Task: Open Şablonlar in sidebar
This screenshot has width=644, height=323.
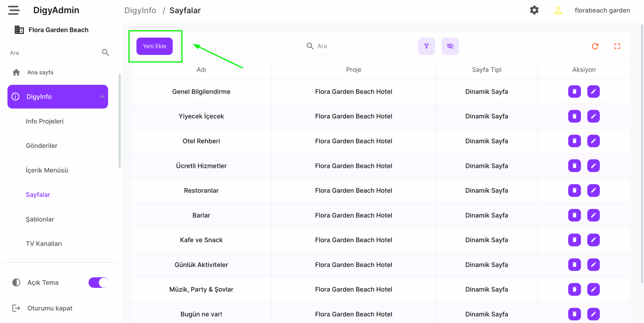Action: 40,219
